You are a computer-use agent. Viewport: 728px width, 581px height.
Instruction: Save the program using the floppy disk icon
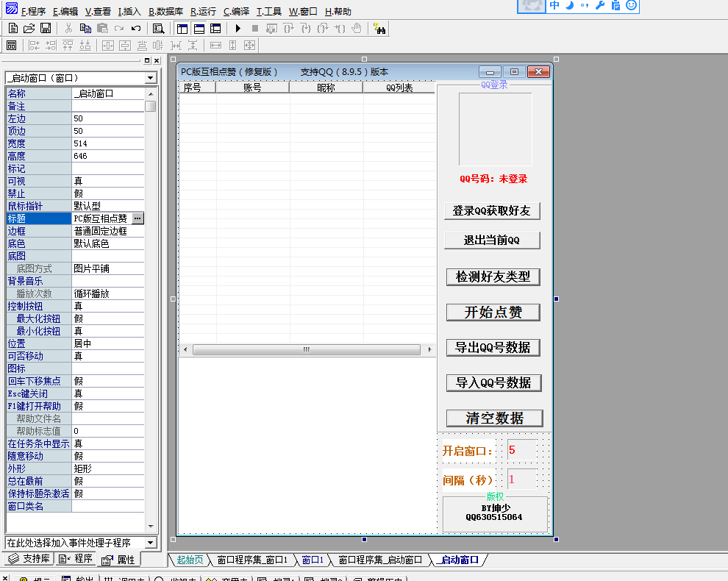[x=46, y=29]
